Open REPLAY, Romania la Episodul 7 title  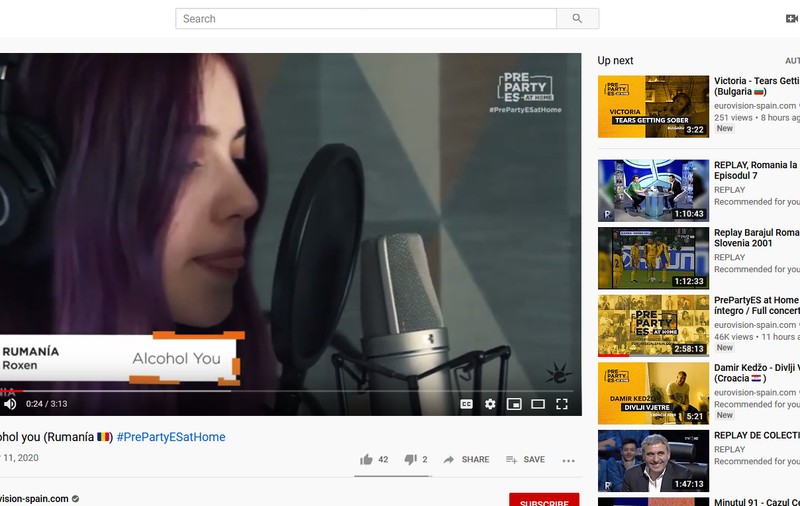pos(757,170)
